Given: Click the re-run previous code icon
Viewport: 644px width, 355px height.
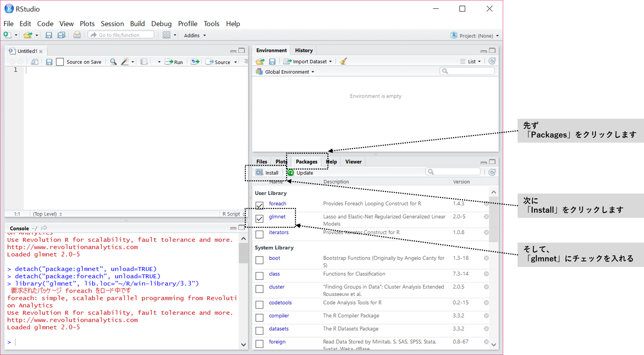Looking at the screenshot, I should coord(195,62).
